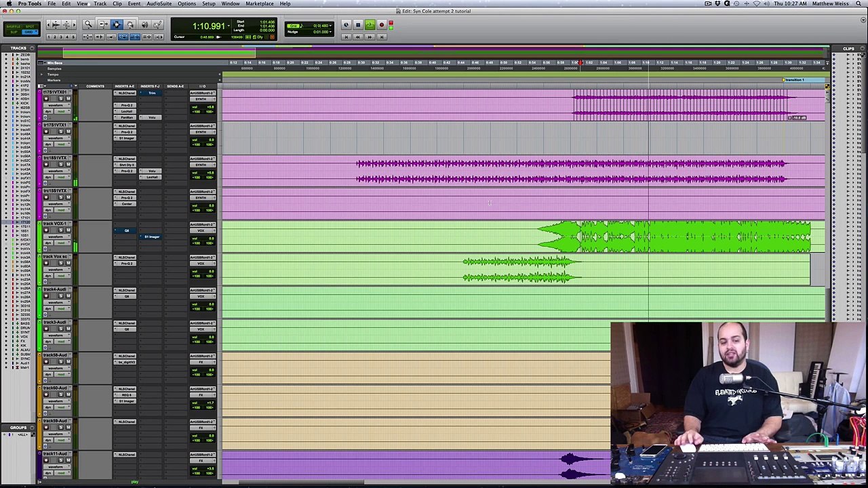Mute the track VOX-1
868x488 pixels.
tap(68, 231)
